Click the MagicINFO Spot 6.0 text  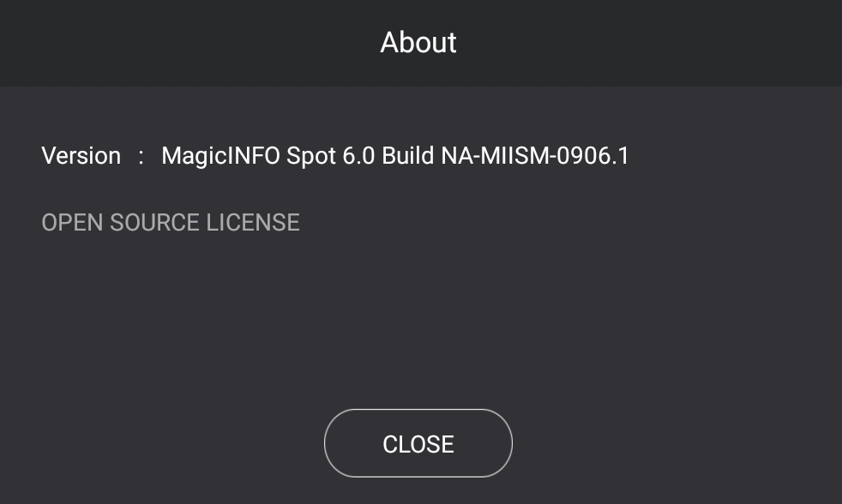(266, 156)
